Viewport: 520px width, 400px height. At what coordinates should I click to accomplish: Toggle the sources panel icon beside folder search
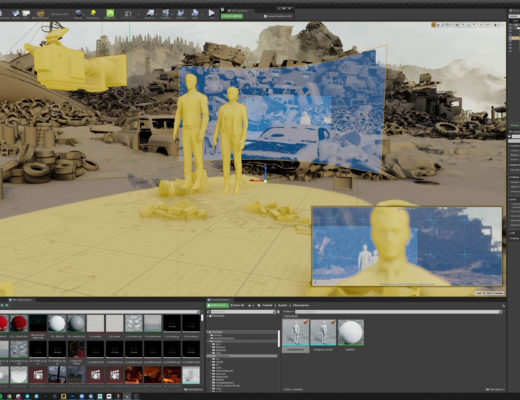(208, 312)
